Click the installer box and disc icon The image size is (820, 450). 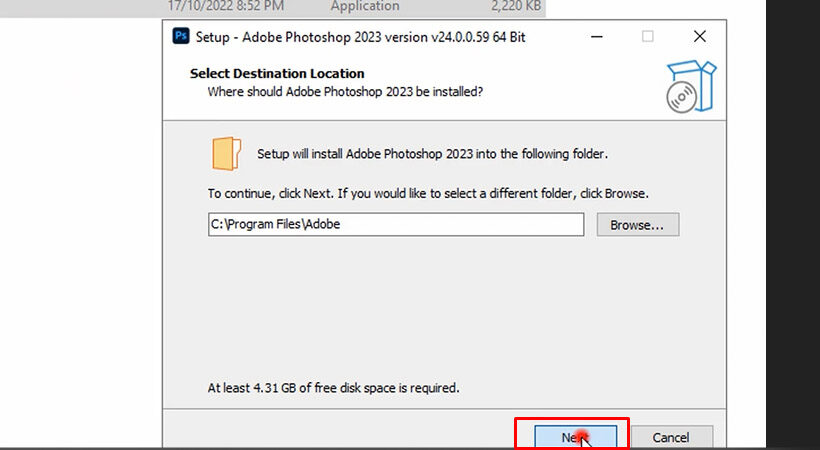tap(691, 83)
